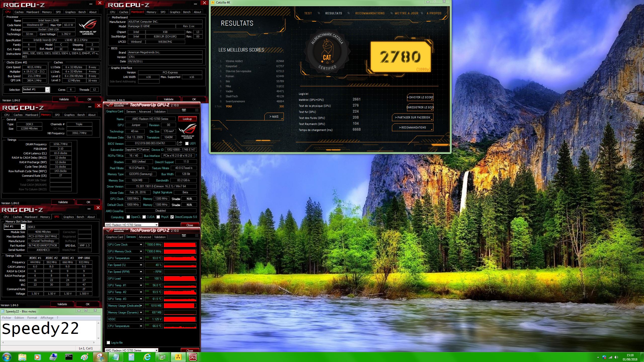Screen dimensions: 644x362
Task: Launch Internet Explorer from the taskbar
Action: pos(147,357)
